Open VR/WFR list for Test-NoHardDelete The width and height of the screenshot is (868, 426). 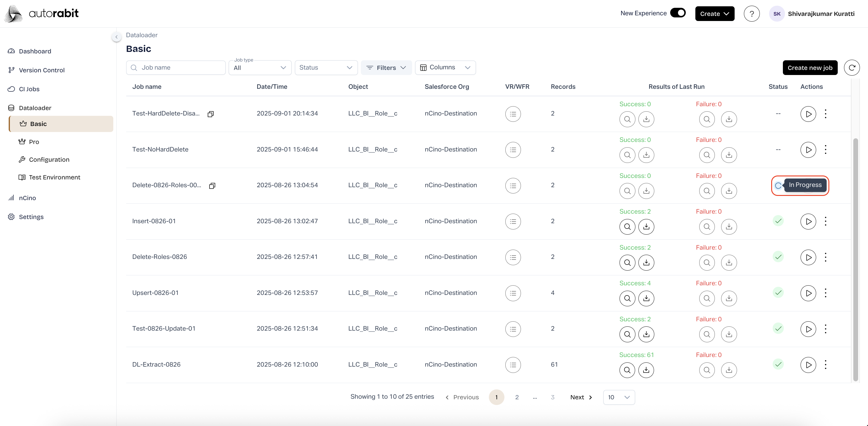tap(513, 149)
